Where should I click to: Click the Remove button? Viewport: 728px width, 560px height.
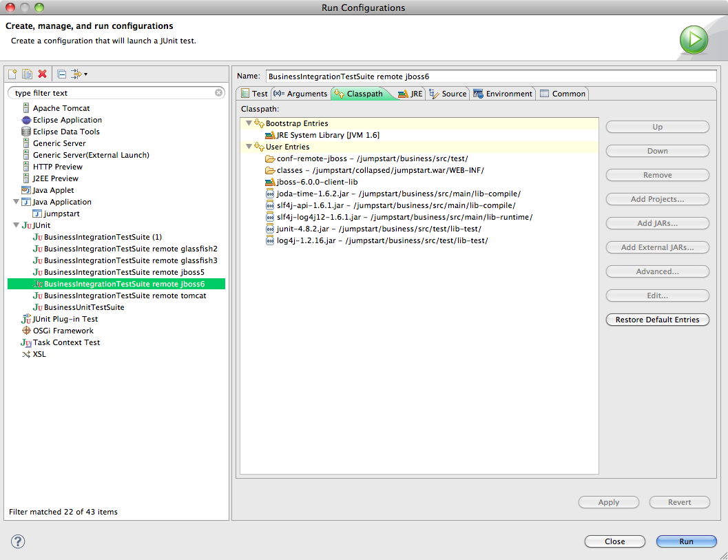658,175
